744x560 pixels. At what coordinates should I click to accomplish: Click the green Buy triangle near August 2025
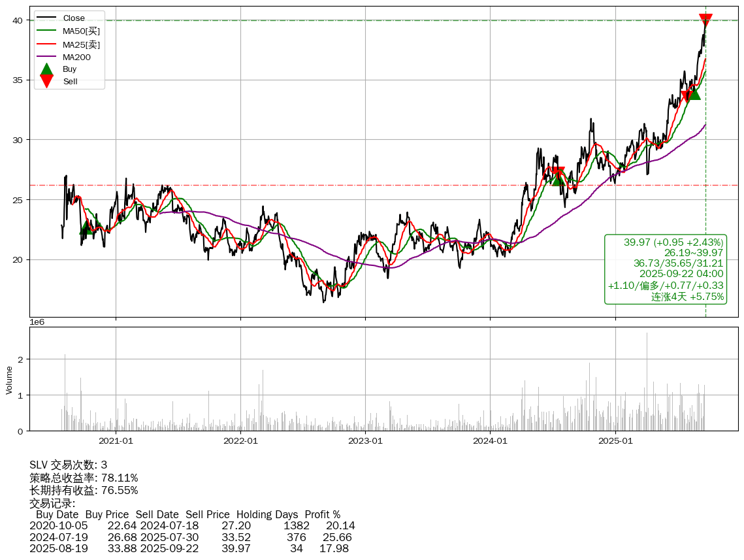pyautogui.click(x=693, y=93)
